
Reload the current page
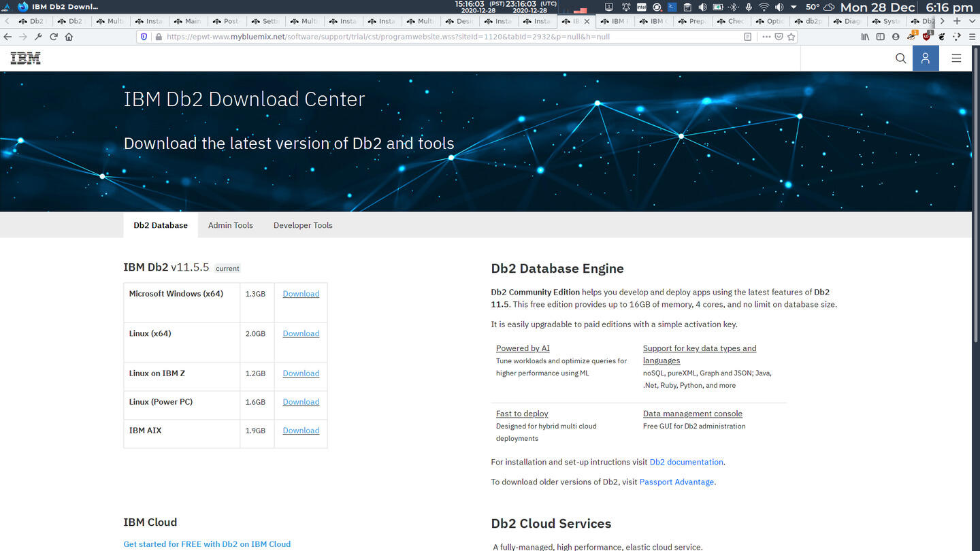point(54,37)
